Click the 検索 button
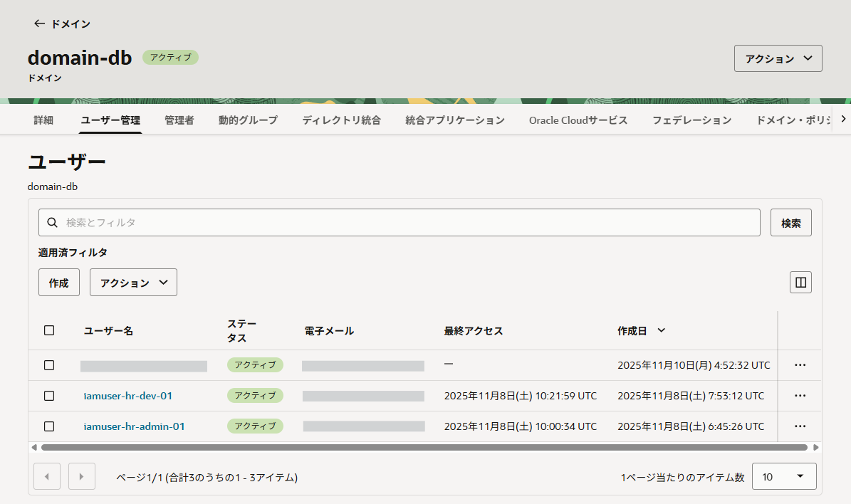The width and height of the screenshot is (851, 504). coord(790,222)
